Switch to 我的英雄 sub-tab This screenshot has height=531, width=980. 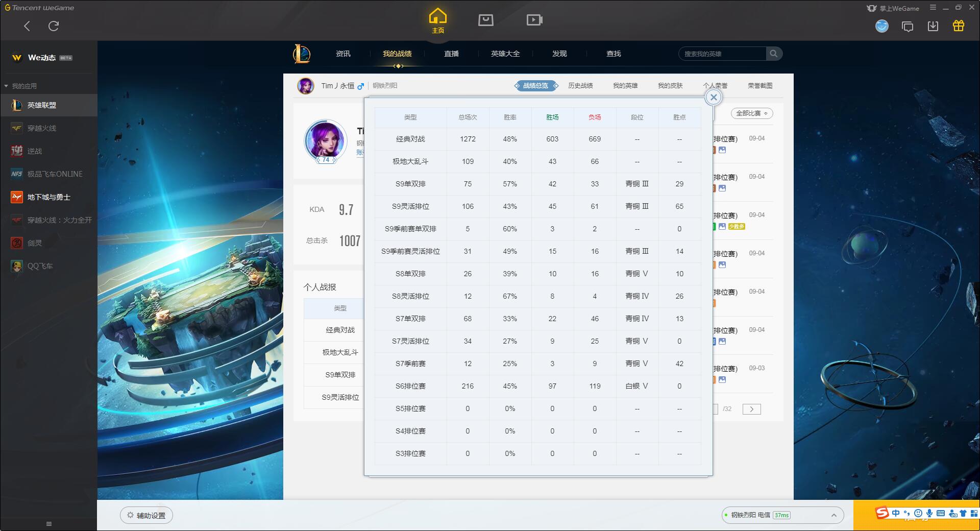tap(625, 86)
